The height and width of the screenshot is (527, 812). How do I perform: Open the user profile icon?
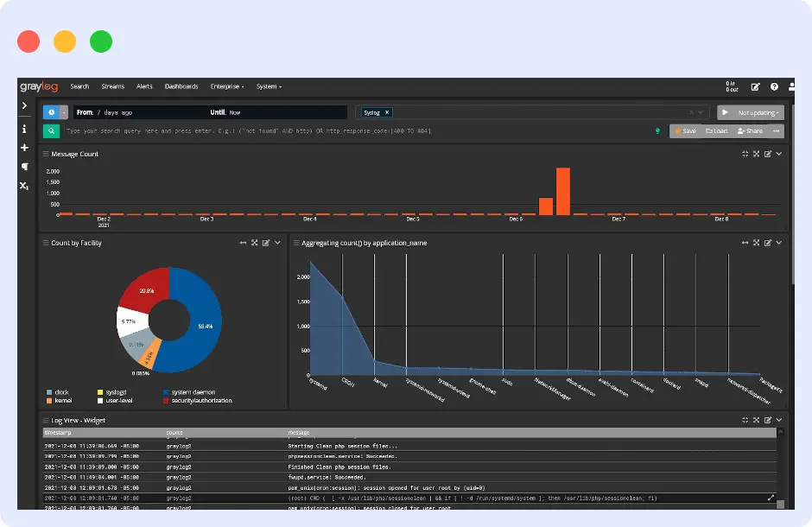click(x=791, y=87)
